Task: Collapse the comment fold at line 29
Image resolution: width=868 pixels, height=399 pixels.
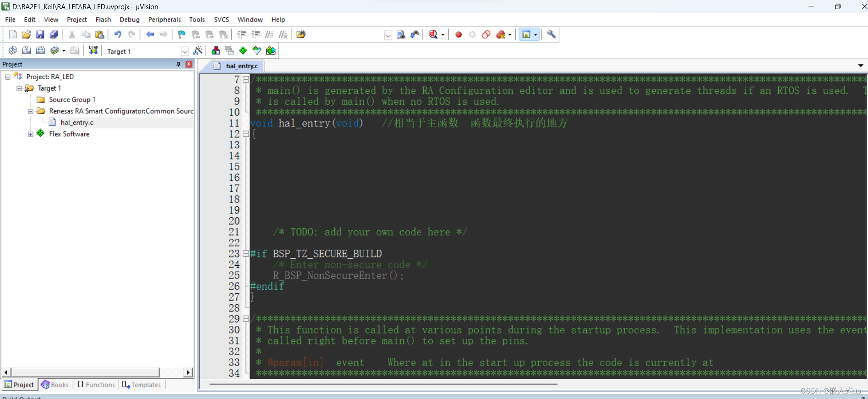Action: pos(246,318)
